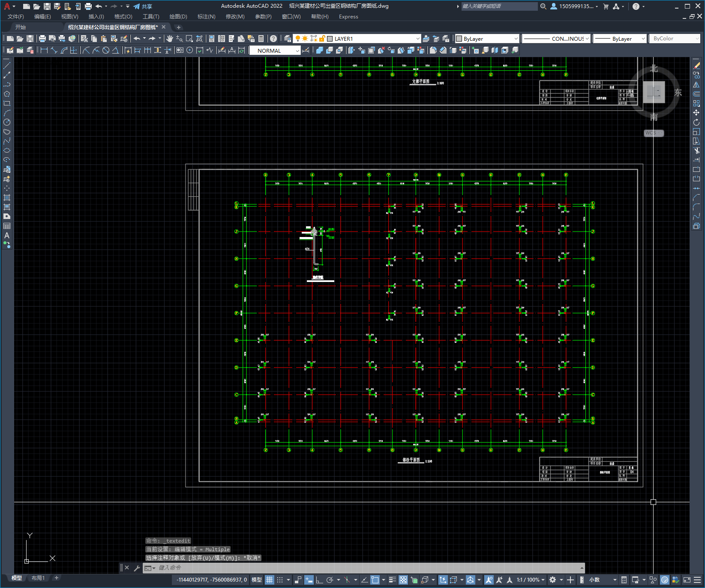Toggle dynamic input in status bar

click(309, 580)
